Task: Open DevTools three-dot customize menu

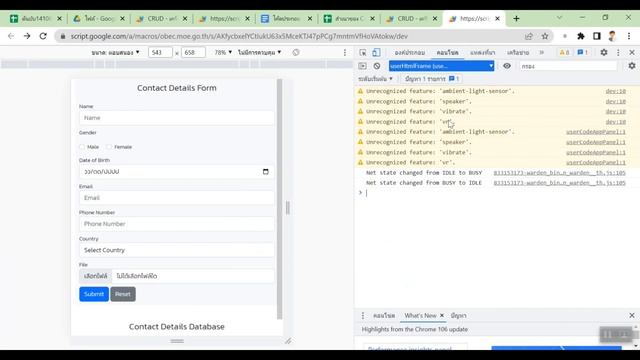Action: [618, 53]
